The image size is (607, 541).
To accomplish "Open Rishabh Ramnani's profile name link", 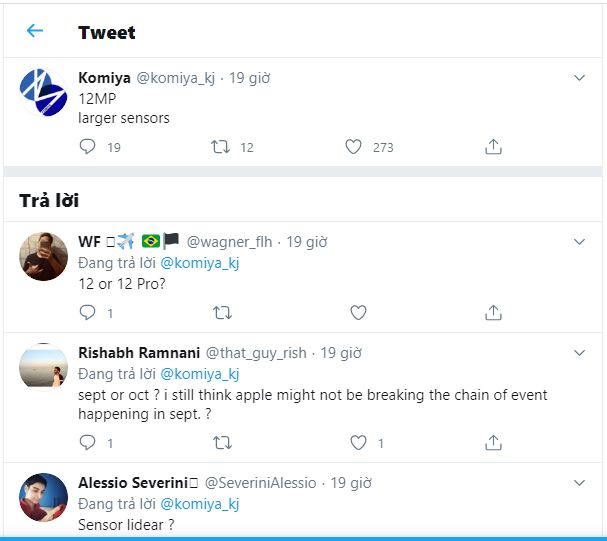I will pos(139,353).
